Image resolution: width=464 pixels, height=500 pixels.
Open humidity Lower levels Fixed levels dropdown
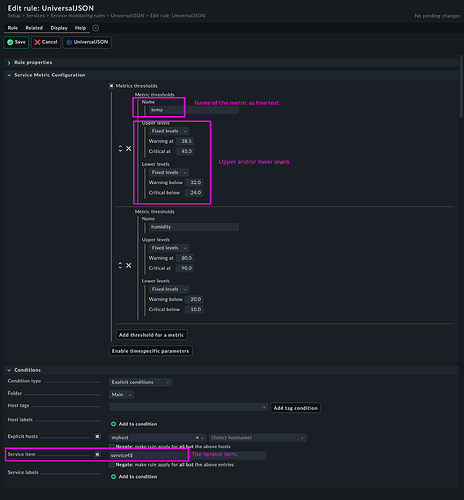[169, 290]
